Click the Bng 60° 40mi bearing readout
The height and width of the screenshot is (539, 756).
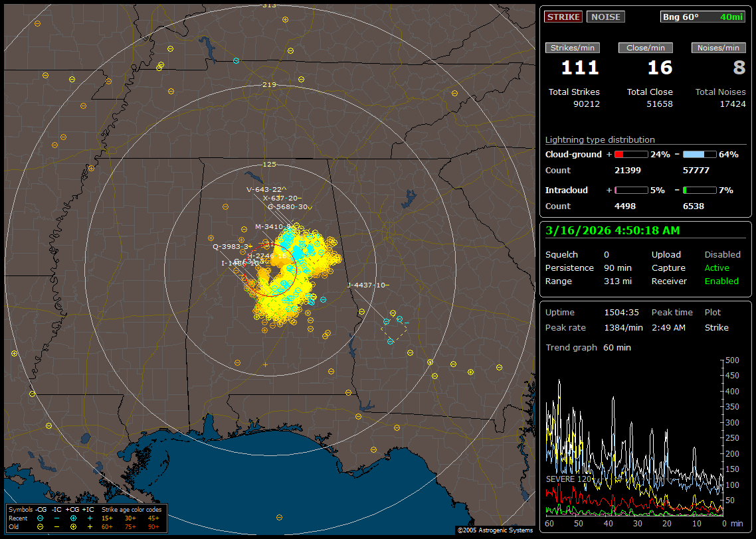pos(703,17)
